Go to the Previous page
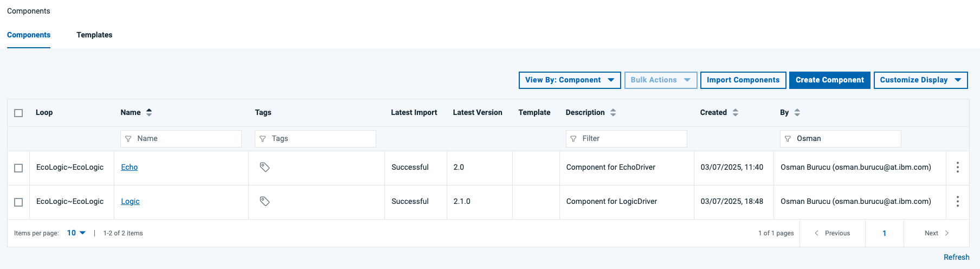 [832, 233]
